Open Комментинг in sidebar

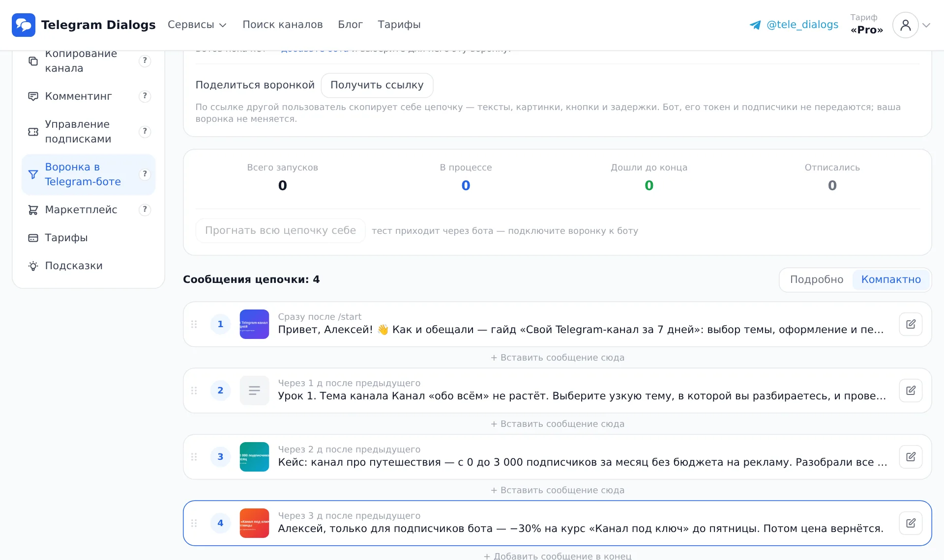[88, 96]
